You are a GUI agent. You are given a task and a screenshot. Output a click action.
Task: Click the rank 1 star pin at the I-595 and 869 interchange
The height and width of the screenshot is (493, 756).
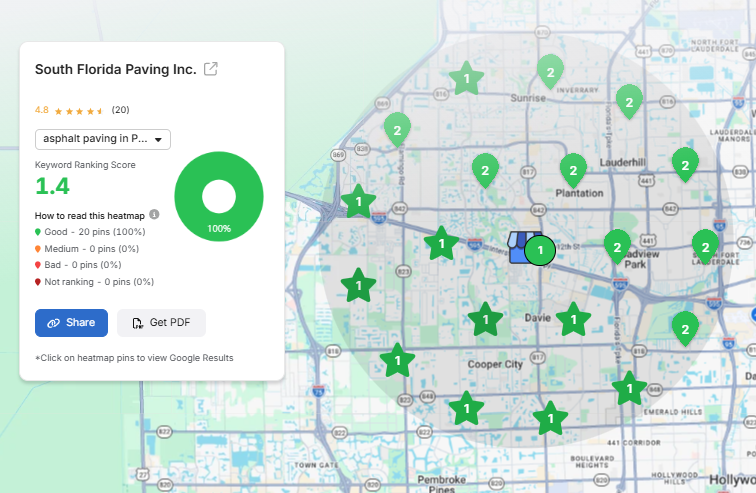point(358,201)
